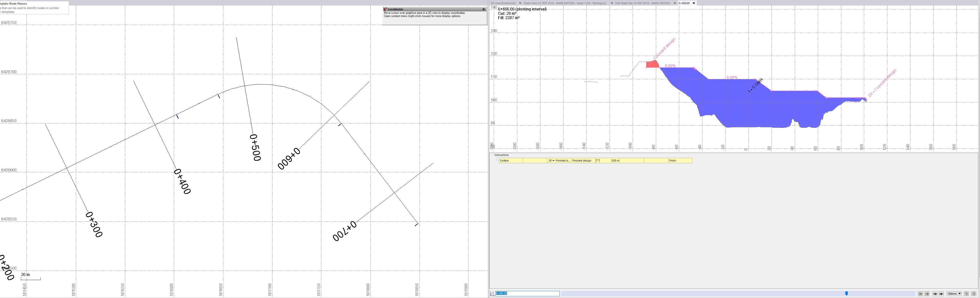
Task: Open the Edit Sheet Set tab
Action: [642, 3]
